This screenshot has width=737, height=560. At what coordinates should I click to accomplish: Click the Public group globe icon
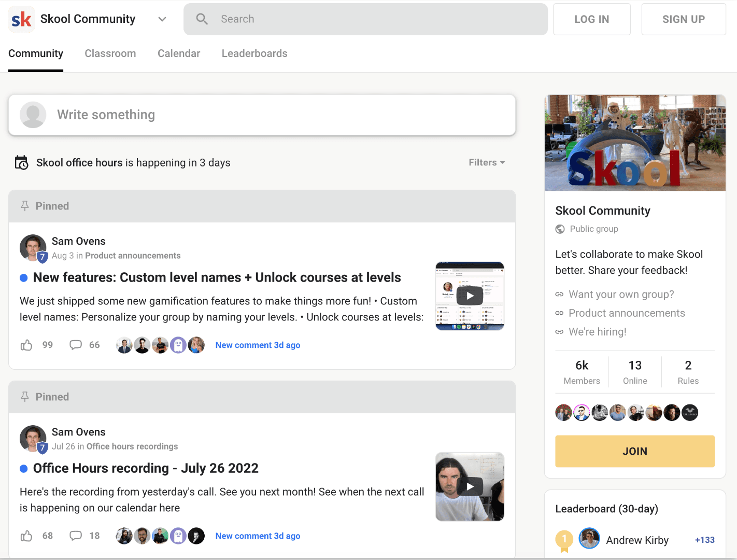point(560,229)
